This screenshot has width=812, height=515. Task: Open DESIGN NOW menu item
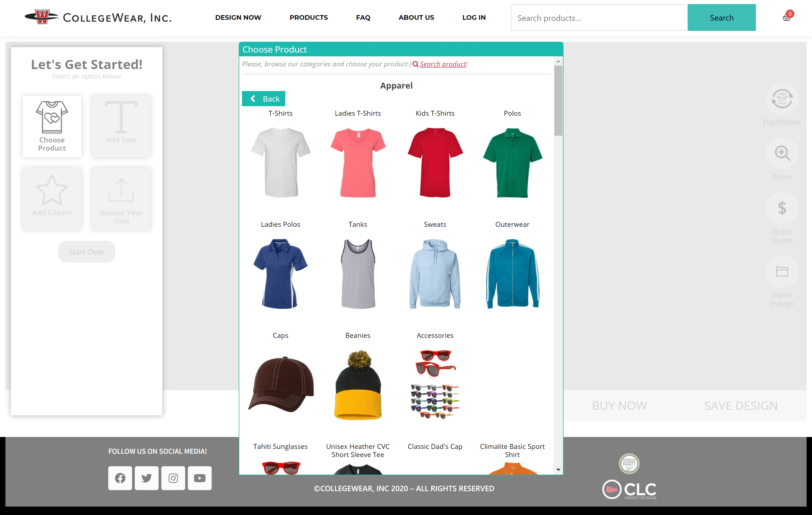pyautogui.click(x=238, y=18)
